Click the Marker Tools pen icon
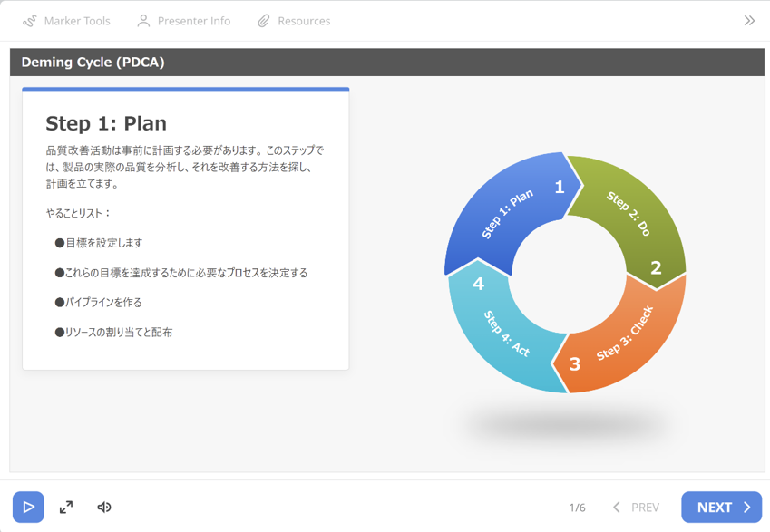The width and height of the screenshot is (770, 532). point(30,20)
